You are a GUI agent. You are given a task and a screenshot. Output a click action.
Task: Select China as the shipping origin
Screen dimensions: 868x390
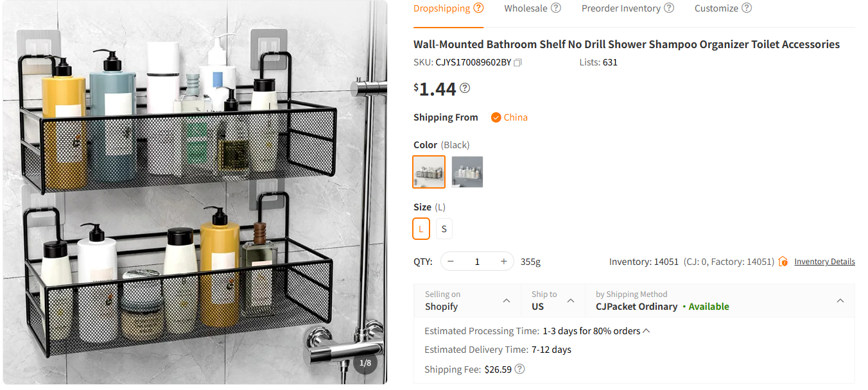[x=509, y=117]
